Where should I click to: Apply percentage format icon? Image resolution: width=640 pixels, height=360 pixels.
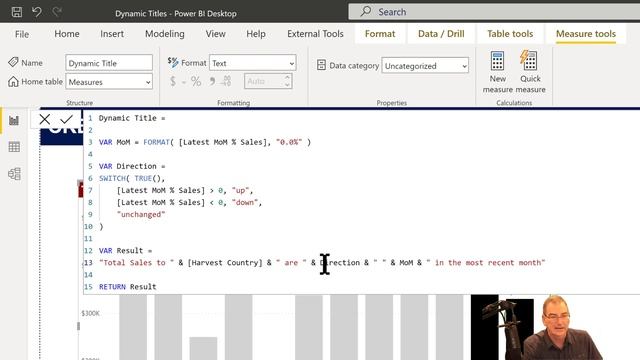(x=196, y=81)
